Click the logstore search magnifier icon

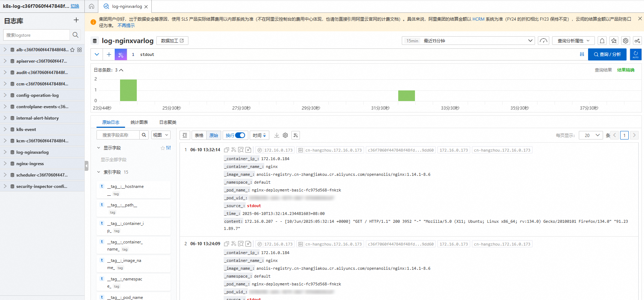click(76, 35)
